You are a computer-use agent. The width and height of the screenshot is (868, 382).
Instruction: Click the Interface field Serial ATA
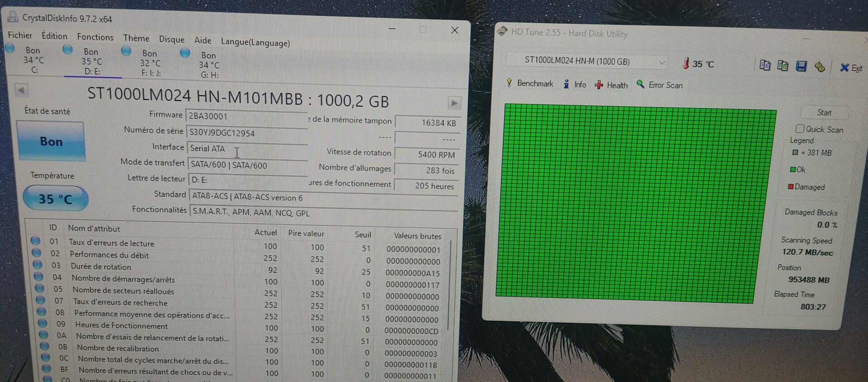247,149
